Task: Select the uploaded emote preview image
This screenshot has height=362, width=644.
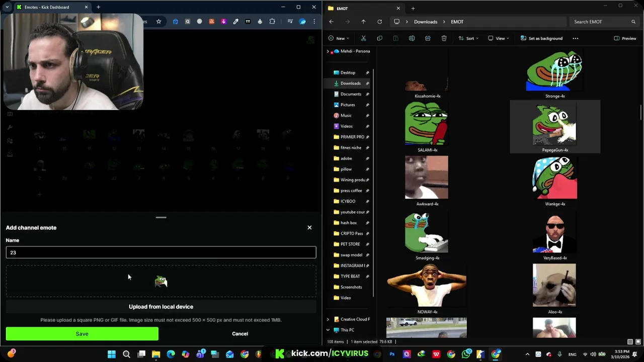Action: [161, 282]
